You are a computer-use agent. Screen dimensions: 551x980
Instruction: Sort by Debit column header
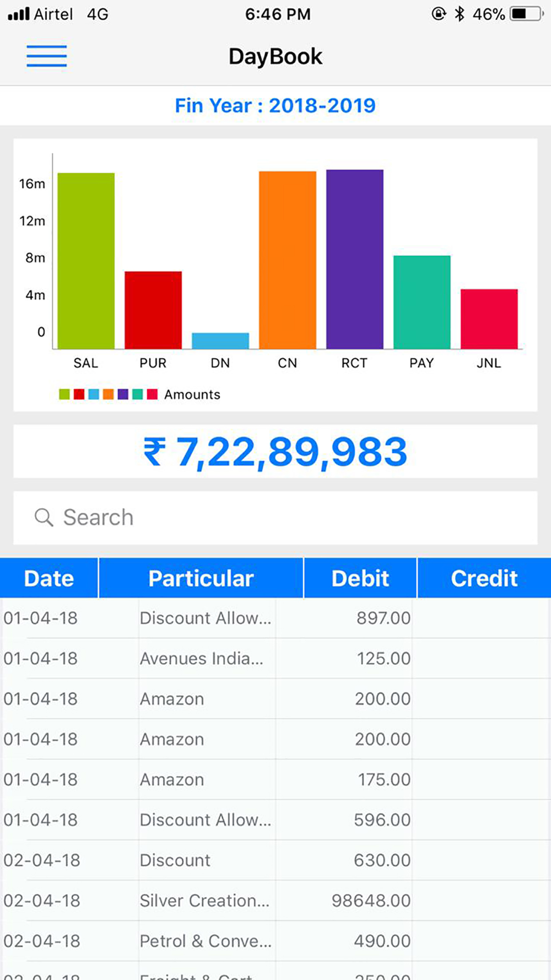coord(360,578)
